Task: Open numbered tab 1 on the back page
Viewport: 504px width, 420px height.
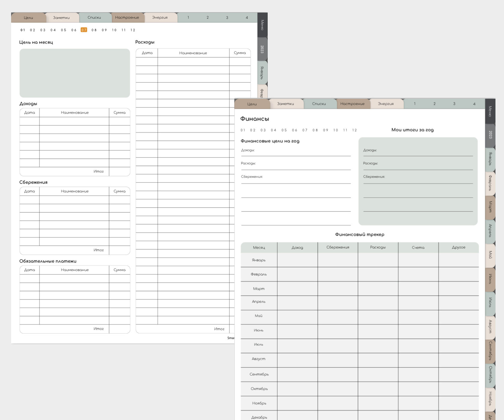Action: tap(188, 17)
